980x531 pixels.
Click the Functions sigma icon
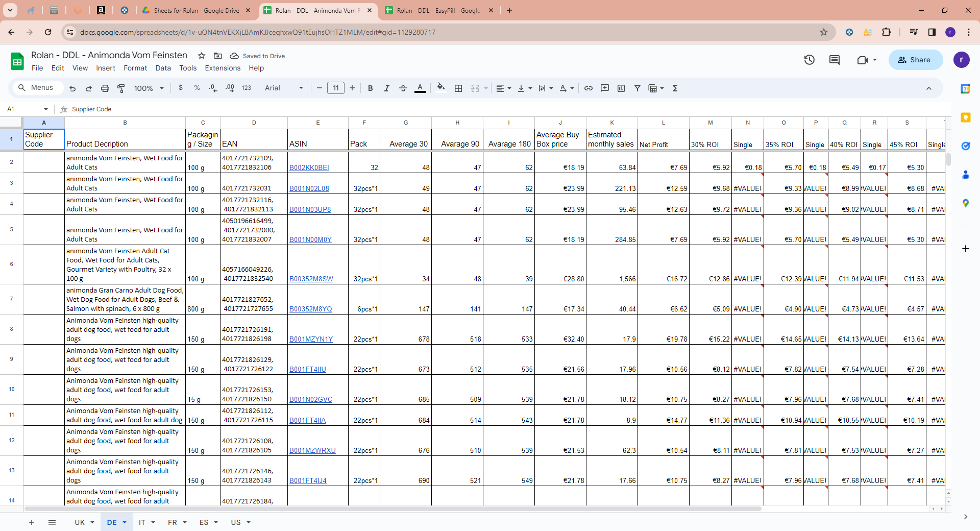pos(675,88)
